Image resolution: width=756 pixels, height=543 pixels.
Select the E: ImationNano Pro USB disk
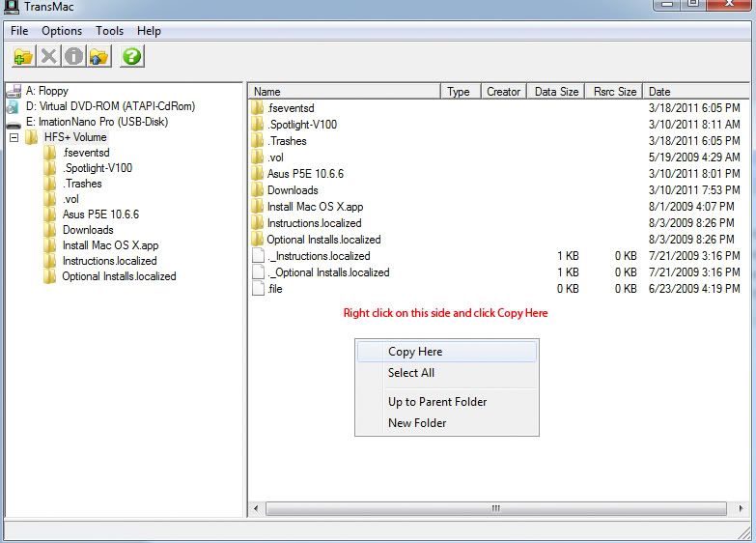[97, 122]
